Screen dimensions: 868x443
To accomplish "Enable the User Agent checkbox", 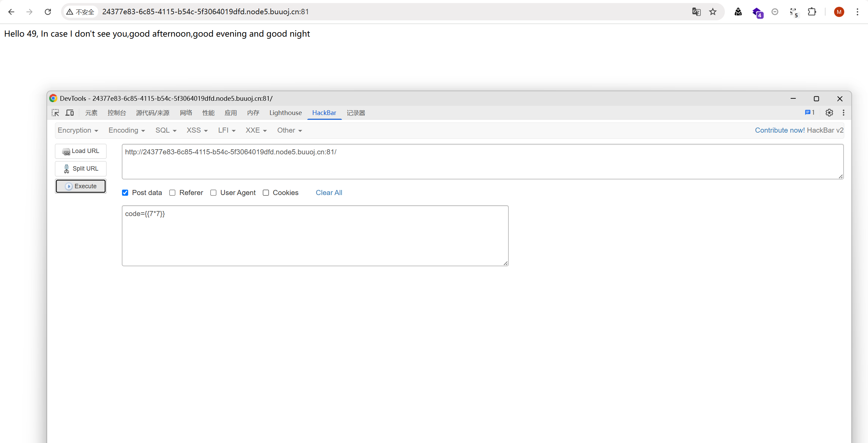I will (213, 193).
